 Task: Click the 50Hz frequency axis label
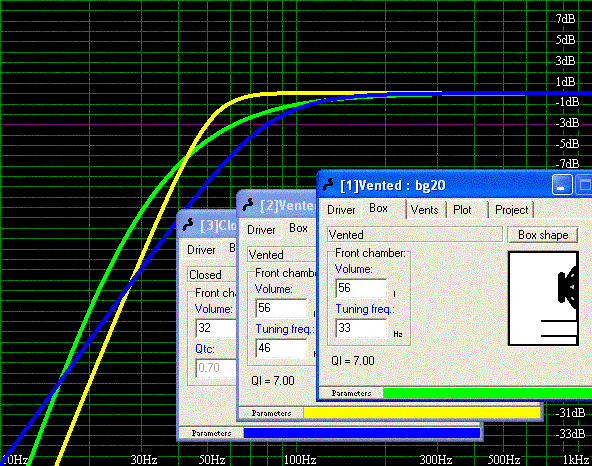click(x=212, y=460)
